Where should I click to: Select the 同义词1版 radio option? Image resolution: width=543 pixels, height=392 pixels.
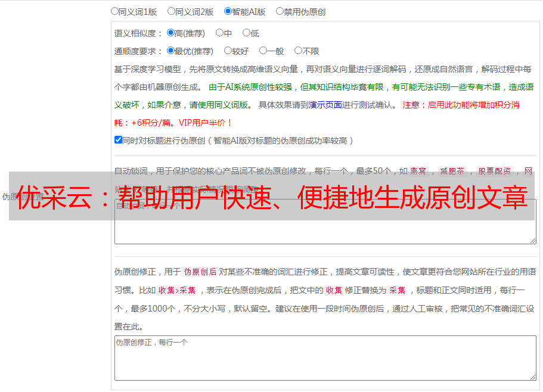coord(114,11)
